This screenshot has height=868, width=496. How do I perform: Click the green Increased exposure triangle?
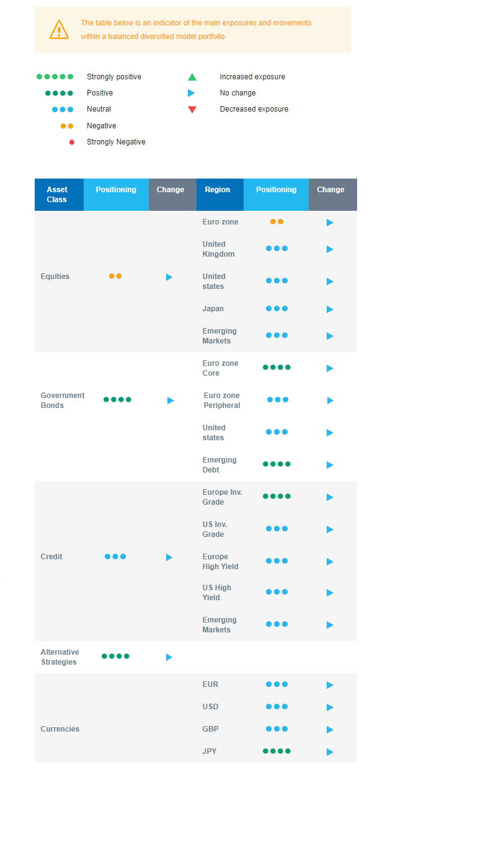(192, 77)
